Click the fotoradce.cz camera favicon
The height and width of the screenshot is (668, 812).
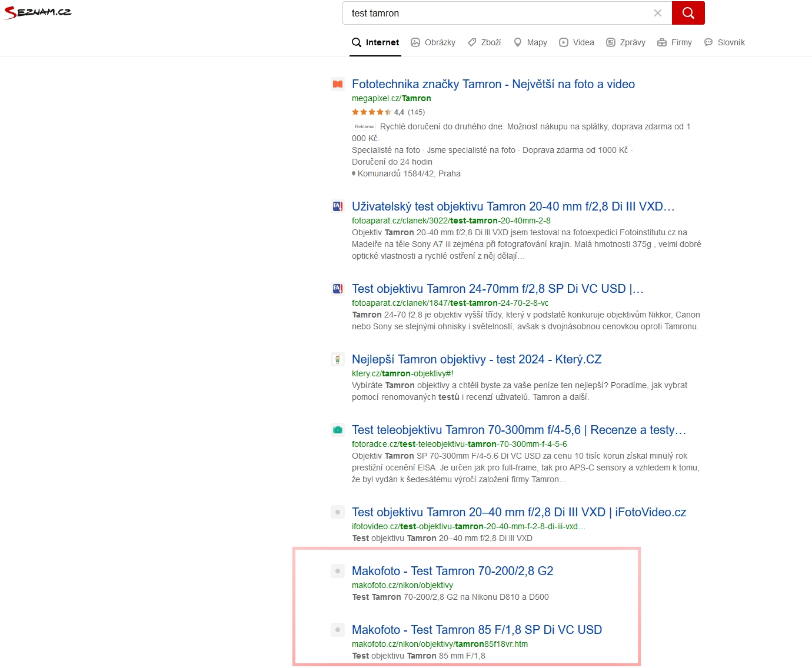[x=338, y=430]
